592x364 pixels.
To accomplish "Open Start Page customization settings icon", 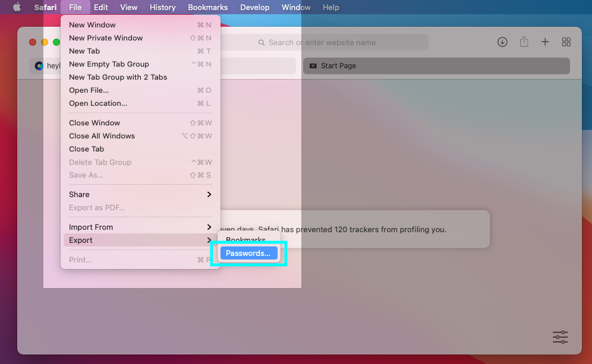I will (560, 337).
